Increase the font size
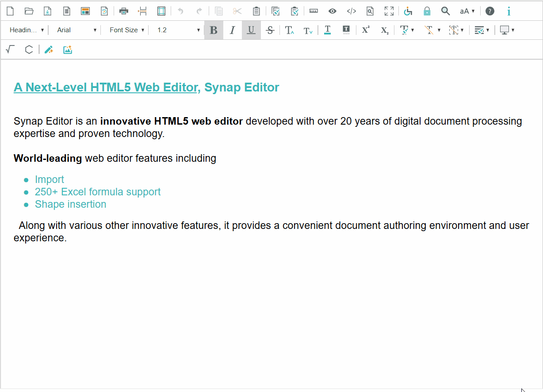Image resolution: width=543 pixels, height=392 pixels. pyautogui.click(x=290, y=30)
